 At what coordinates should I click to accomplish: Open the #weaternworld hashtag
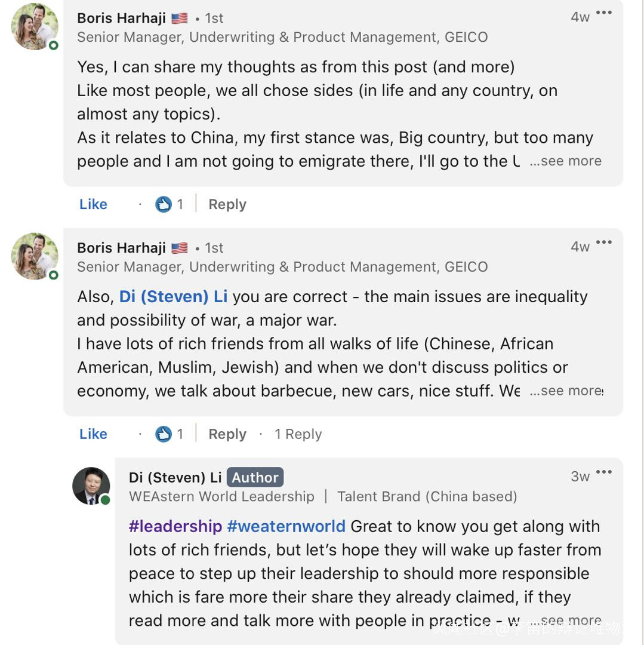[286, 527]
